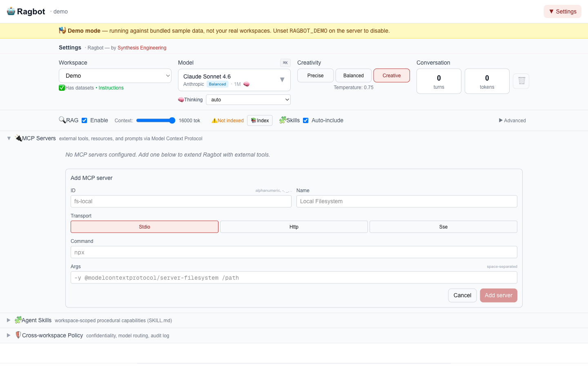Click the Args input field
Viewport: 588px width, 368px height.
(294, 278)
